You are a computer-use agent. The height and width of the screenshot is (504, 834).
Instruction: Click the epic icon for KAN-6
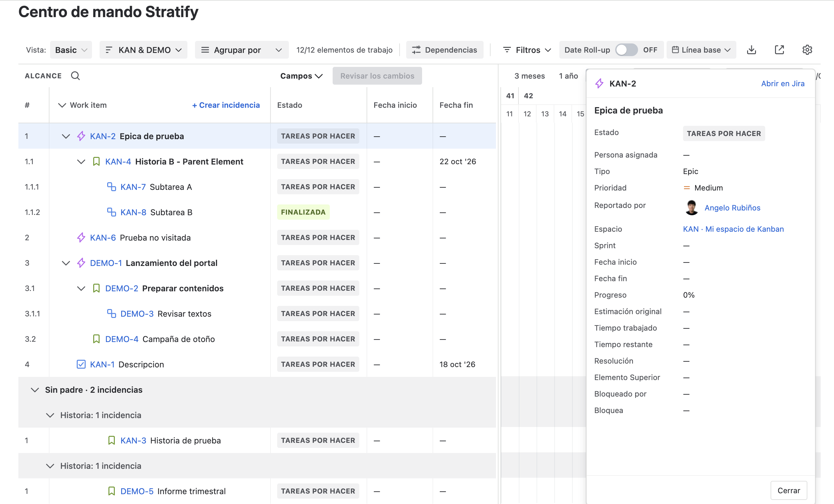pos(81,237)
